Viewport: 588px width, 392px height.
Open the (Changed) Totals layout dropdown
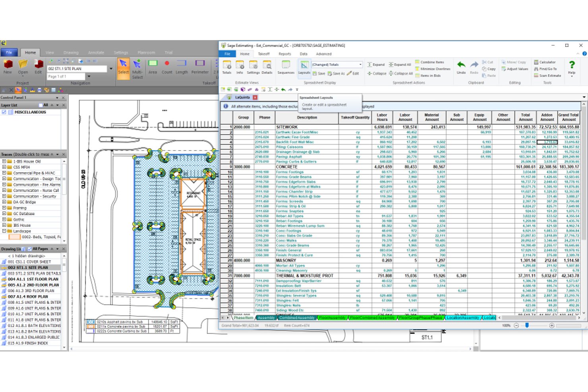[x=360, y=64]
